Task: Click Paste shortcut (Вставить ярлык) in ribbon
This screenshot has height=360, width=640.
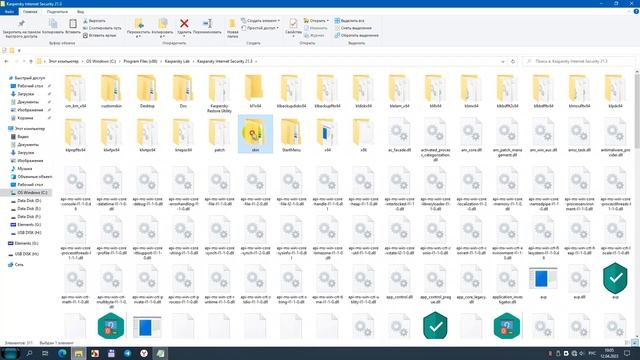Action: click(100, 36)
